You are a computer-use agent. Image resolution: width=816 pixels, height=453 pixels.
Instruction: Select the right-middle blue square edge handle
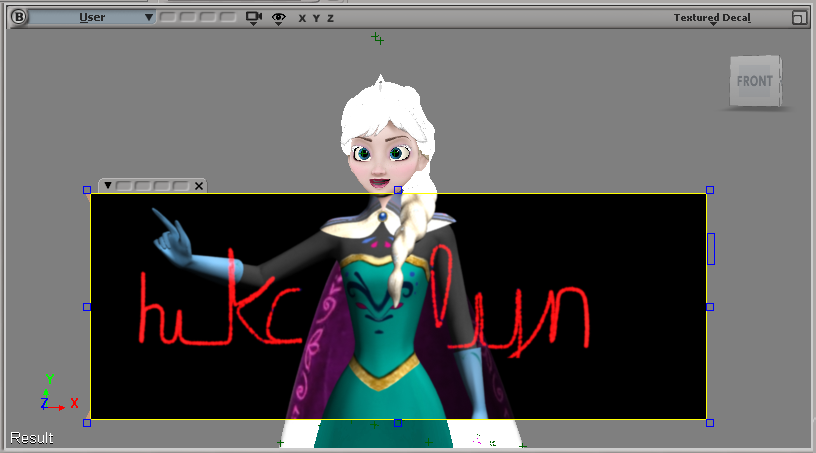click(710, 307)
